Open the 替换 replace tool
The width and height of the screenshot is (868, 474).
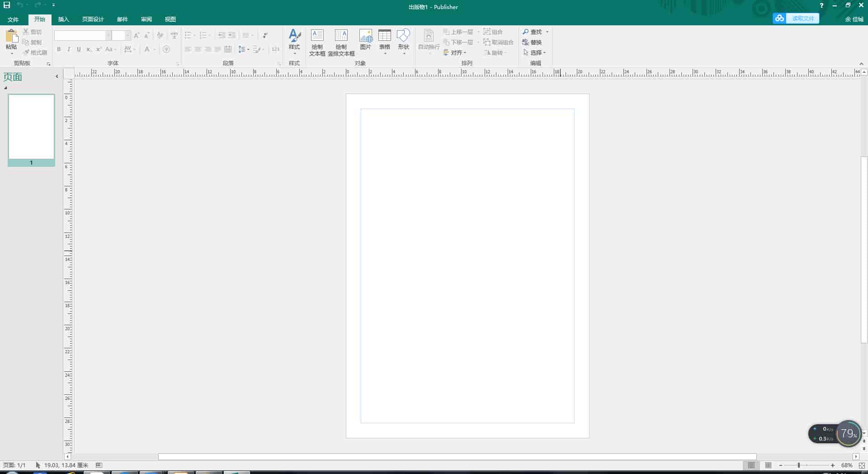click(535, 42)
